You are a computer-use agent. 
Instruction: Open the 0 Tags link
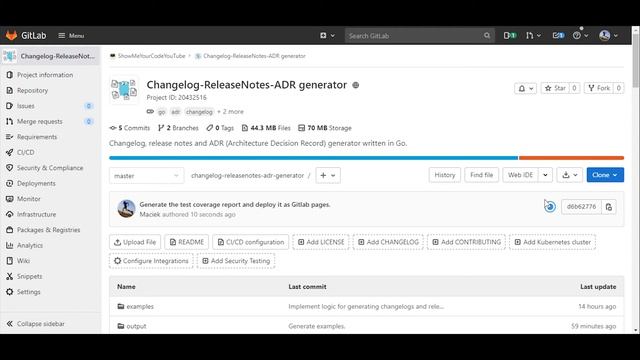pos(220,128)
